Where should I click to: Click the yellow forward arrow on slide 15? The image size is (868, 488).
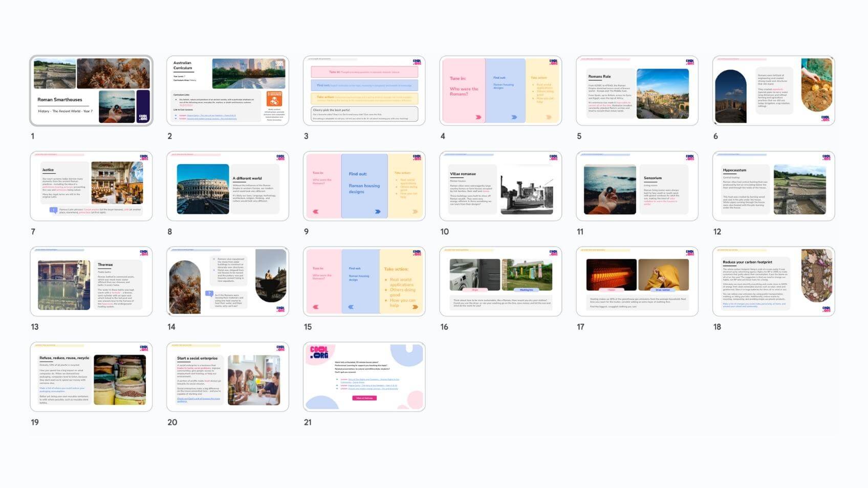pyautogui.click(x=415, y=306)
